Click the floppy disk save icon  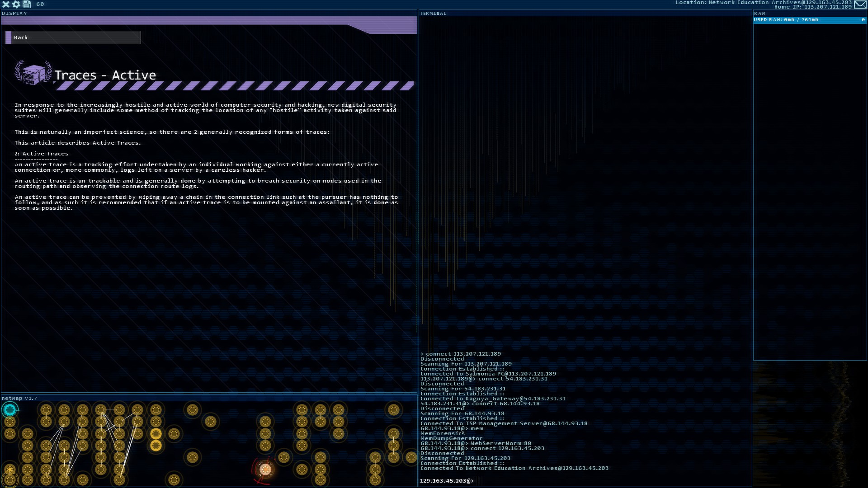tap(27, 4)
